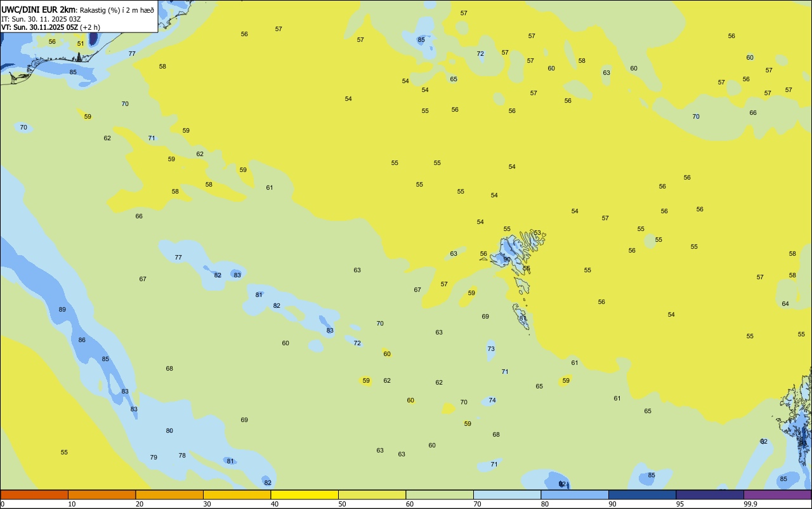Image resolution: width=812 pixels, height=509 pixels.
Task: Select the medium blue 80–90 legend swatch
Action: 575,494
